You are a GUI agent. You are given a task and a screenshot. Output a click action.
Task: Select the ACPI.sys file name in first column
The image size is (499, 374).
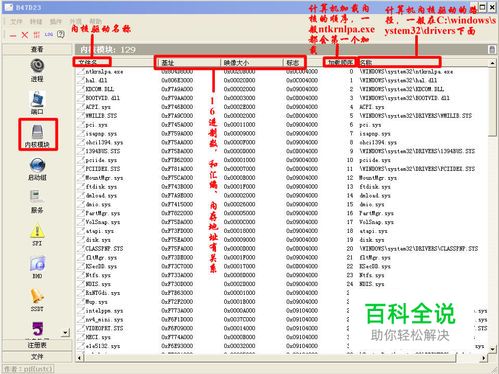[x=98, y=107]
